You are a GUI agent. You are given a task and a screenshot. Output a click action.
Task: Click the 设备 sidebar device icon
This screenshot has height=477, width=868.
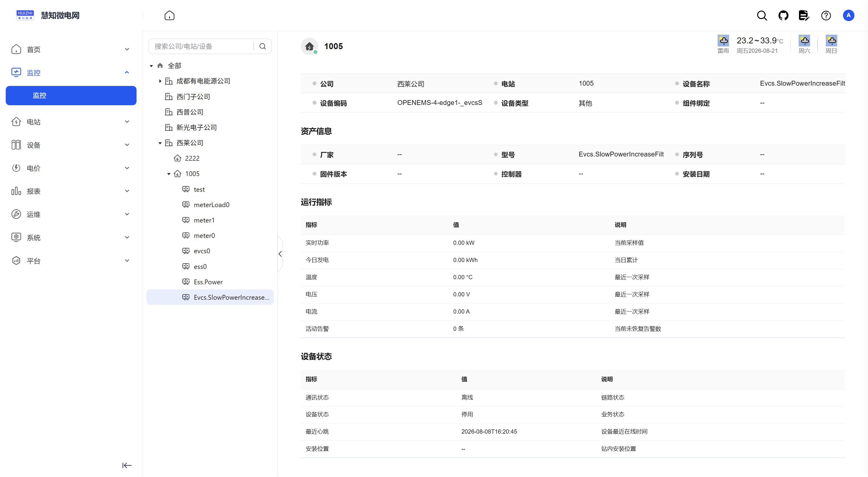[x=16, y=145]
